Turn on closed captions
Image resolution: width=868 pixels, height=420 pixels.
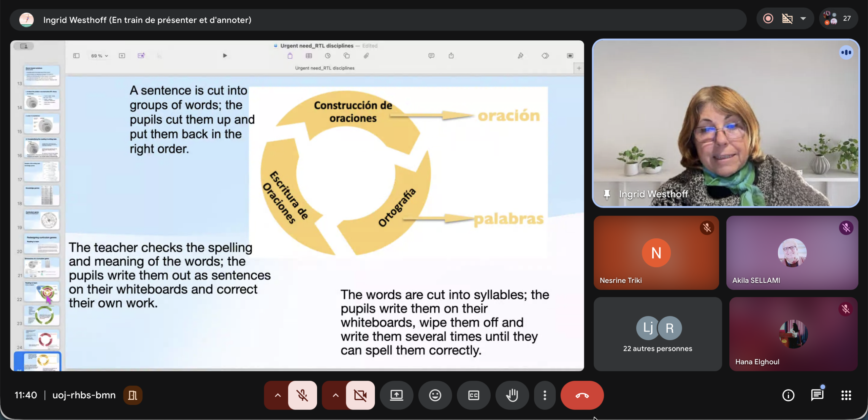coord(473,395)
